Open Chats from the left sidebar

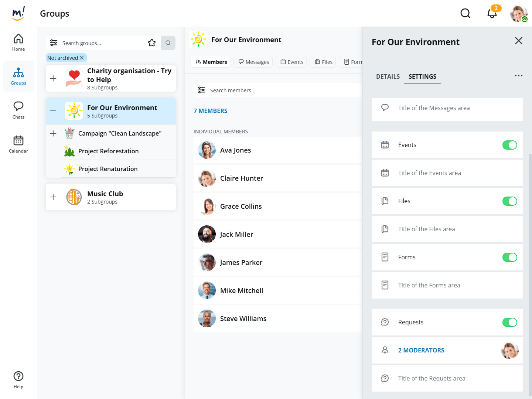[x=18, y=110]
